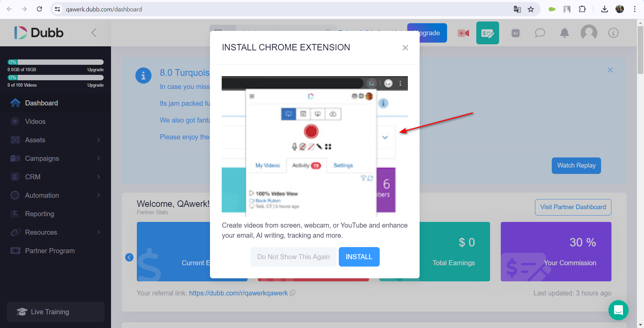The width and height of the screenshot is (644, 328).
Task: Open the chat bubble messages icon
Action: click(540, 33)
